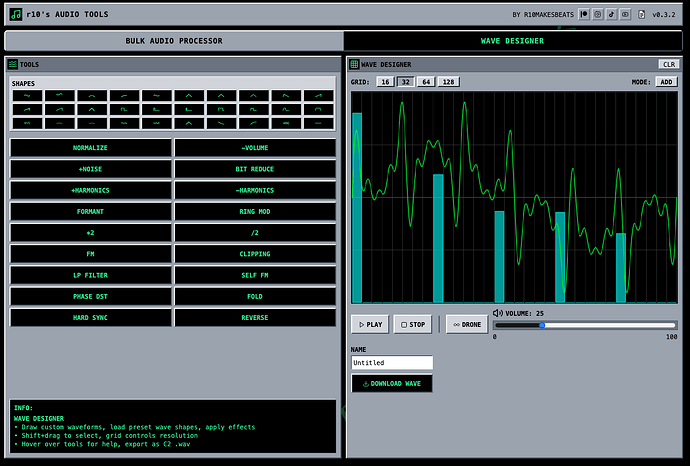Click the speaker volume icon
This screenshot has height=466, width=690.
point(498,313)
